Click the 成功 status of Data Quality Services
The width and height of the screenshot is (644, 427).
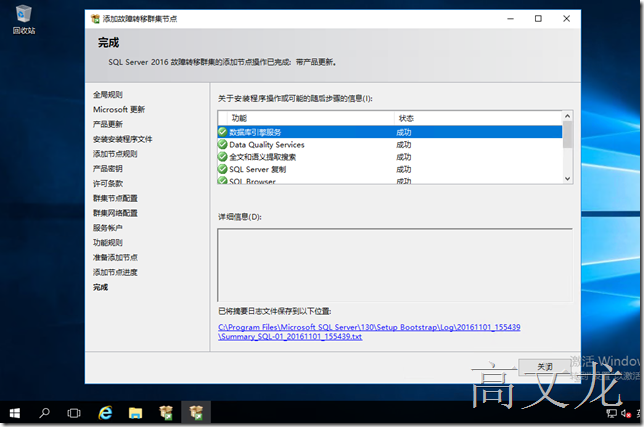coord(403,145)
